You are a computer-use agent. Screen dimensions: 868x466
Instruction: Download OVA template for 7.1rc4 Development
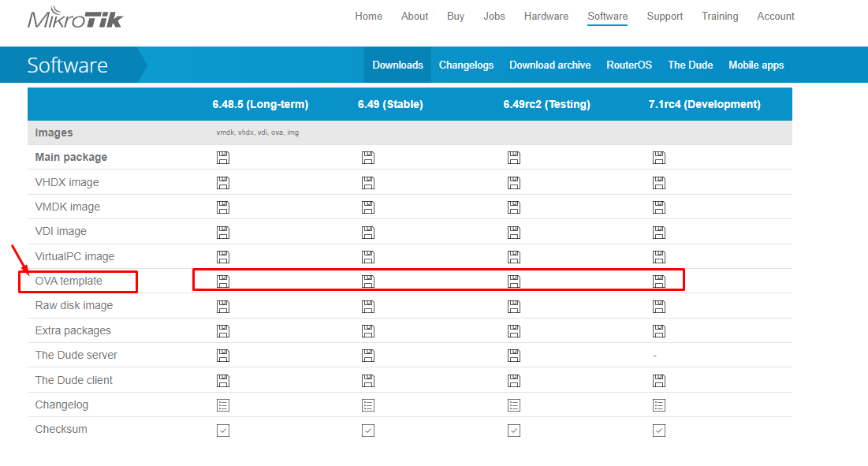659,281
